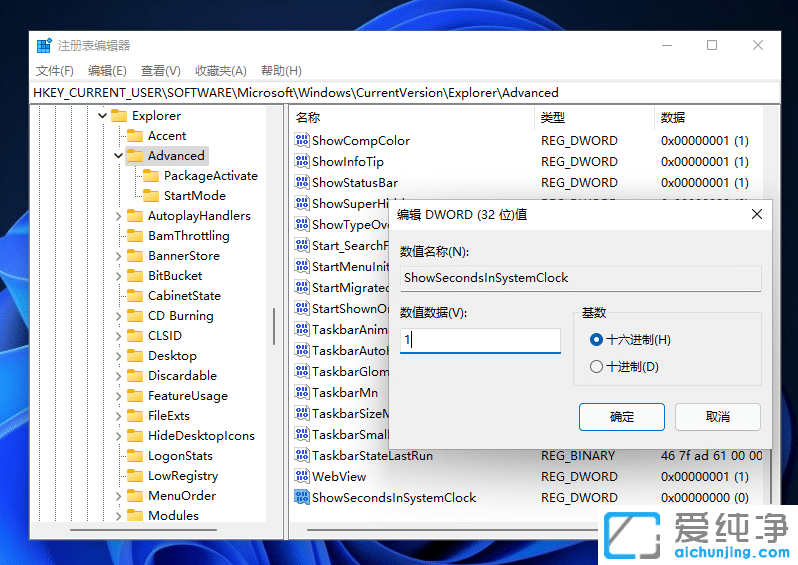Open the 帮助(H) menu
The width and height of the screenshot is (798, 565).
[x=281, y=71]
